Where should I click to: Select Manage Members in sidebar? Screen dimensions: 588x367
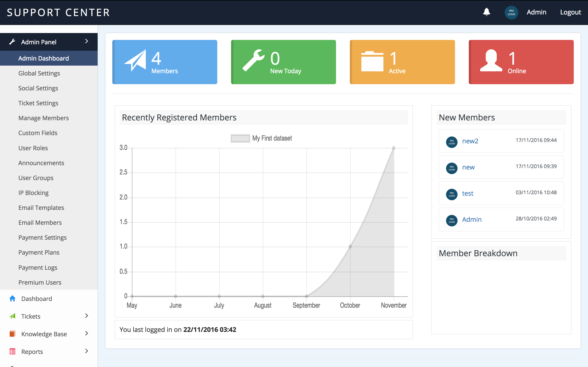pos(43,118)
